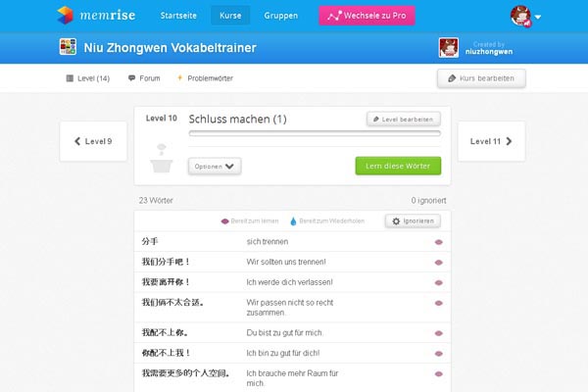Click seed icon for 'Du bist zu gut' row
The height and width of the screenshot is (392, 588).
coord(438,333)
